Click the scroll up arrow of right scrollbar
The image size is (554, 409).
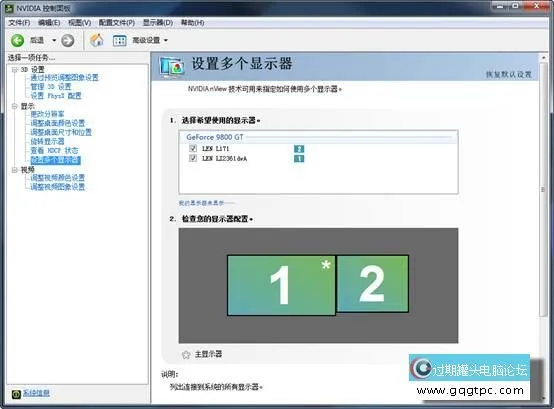tap(543, 57)
